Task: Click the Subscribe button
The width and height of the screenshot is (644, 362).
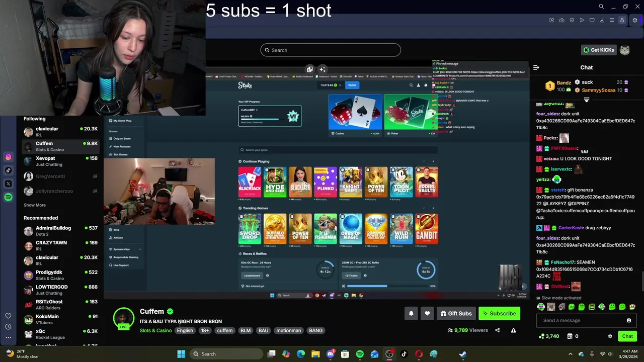Action: pos(500,314)
